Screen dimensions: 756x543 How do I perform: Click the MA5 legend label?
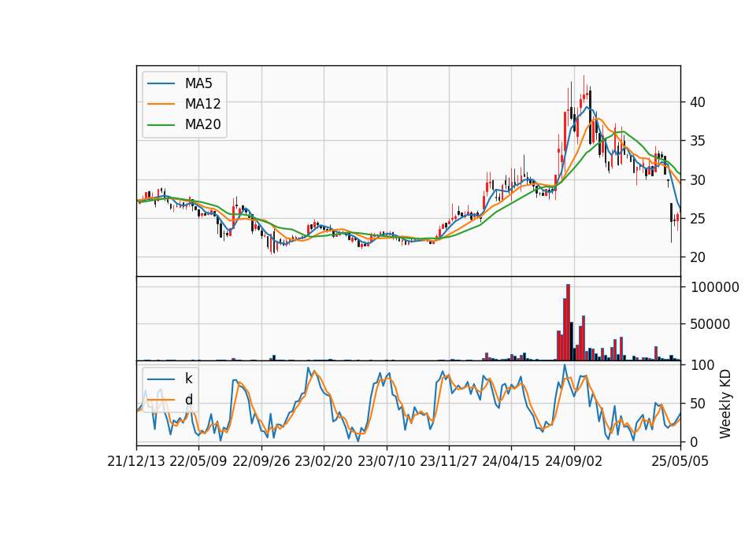tap(198, 83)
